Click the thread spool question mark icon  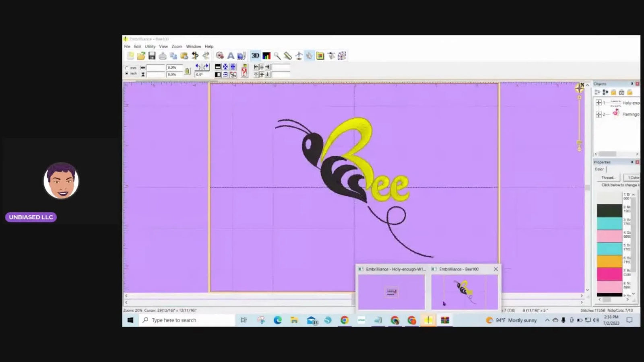click(244, 71)
